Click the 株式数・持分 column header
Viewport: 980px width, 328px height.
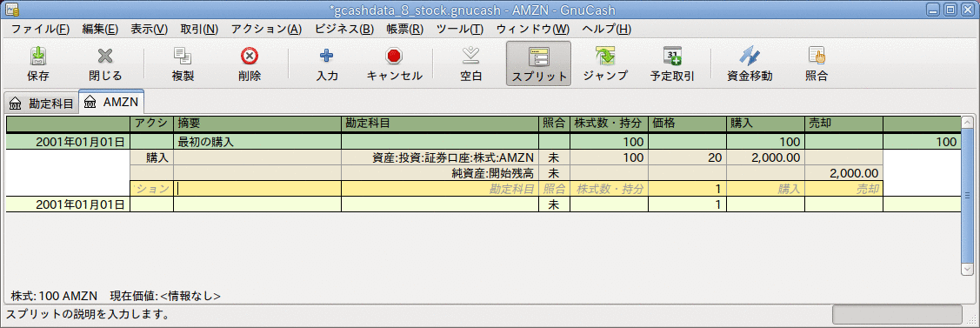(610, 124)
